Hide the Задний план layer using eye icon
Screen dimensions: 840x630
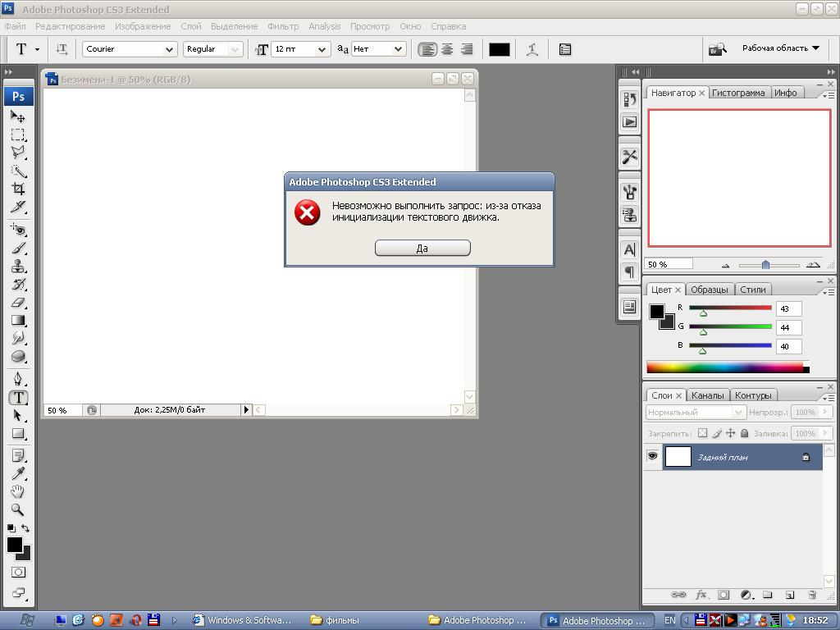(653, 457)
